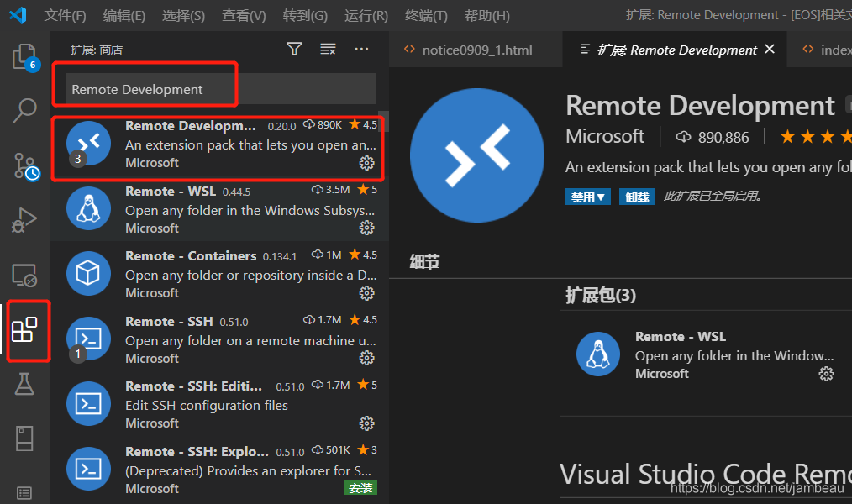Click the Remote - Containers cube icon
This screenshot has width=852, height=504.
tap(88, 273)
